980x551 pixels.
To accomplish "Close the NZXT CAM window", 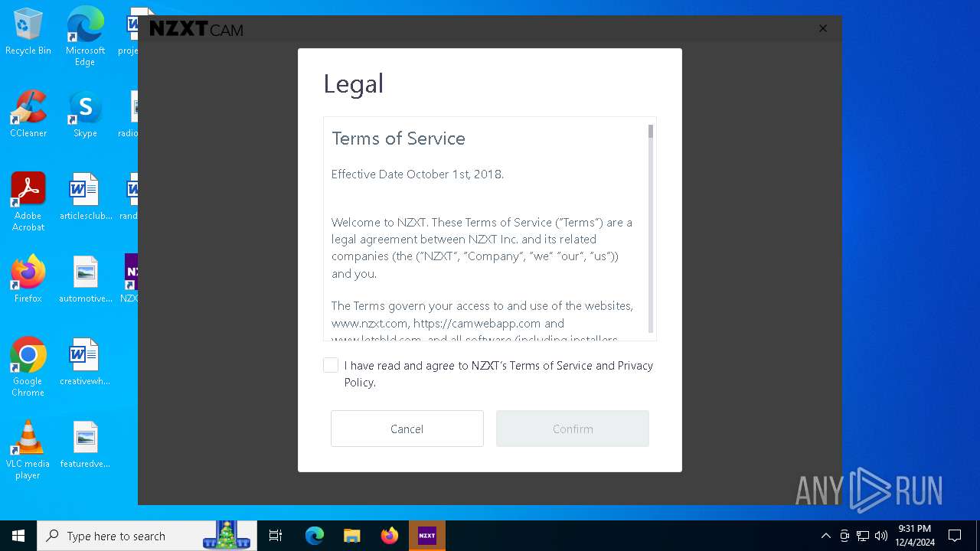I will click(x=823, y=28).
